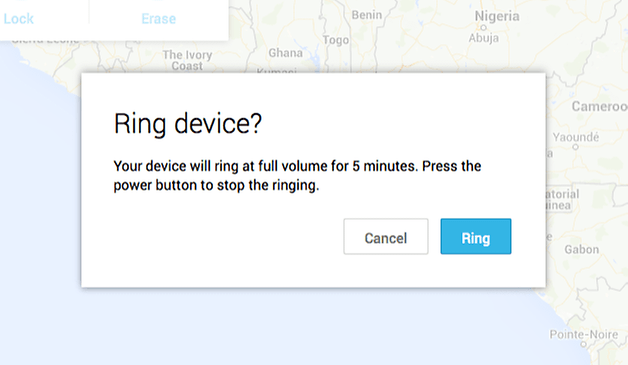Click the 'Ring device?' dialog title
Screen dimensions: 628x365
[187, 123]
